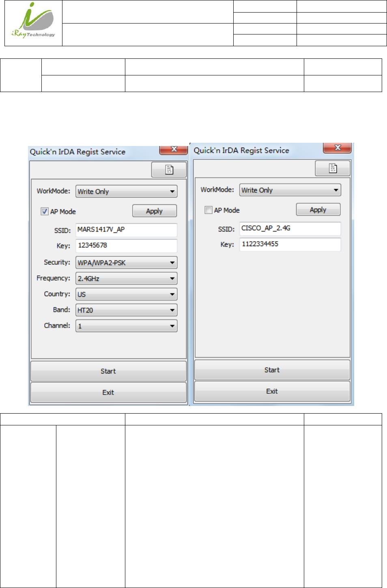The image size is (387, 588).
Task: Click Start in the right window
Action: pos(272,370)
